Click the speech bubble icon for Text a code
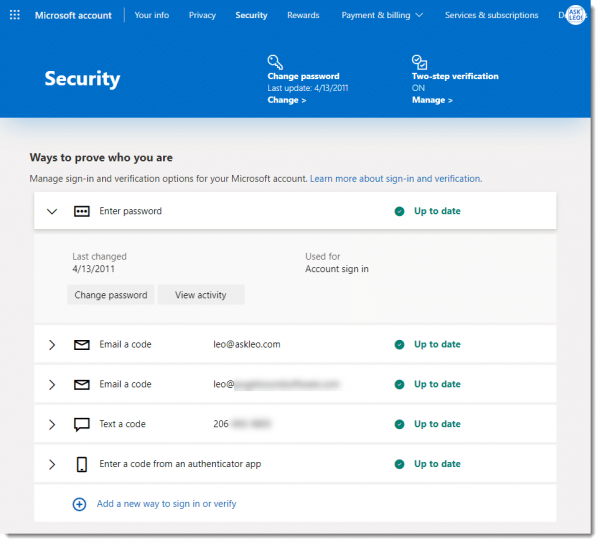The image size is (600, 543). 82,424
